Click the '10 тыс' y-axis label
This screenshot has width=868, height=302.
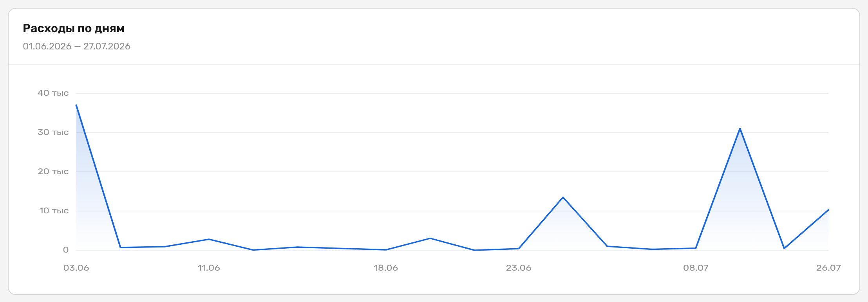tap(54, 211)
